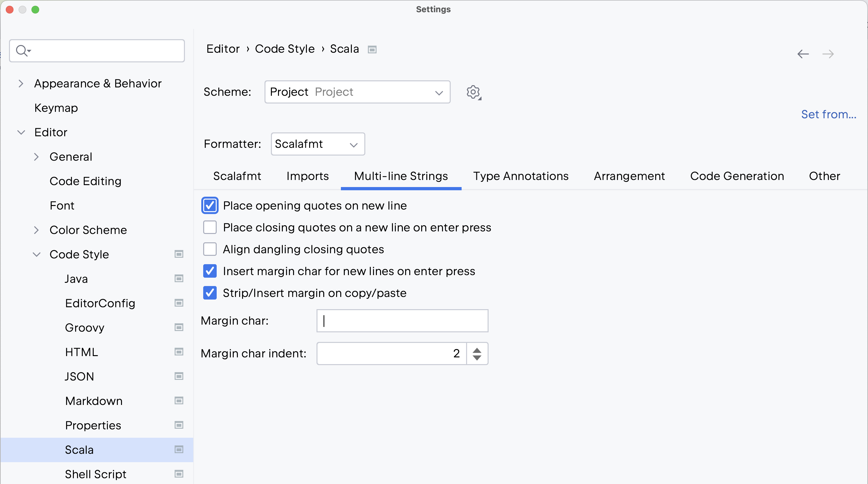This screenshot has height=484, width=868.
Task: Click the indicator icon beside the Java entry
Action: click(178, 279)
